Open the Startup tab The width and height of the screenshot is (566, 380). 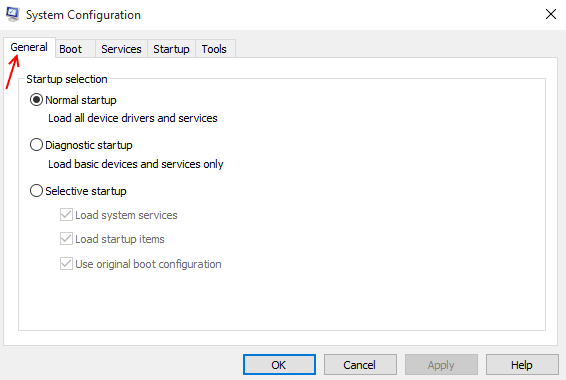tap(171, 49)
